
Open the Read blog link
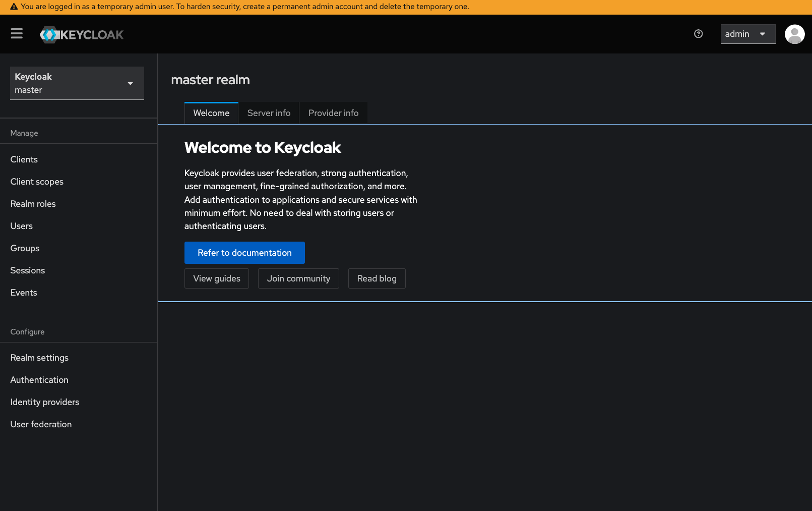377,278
